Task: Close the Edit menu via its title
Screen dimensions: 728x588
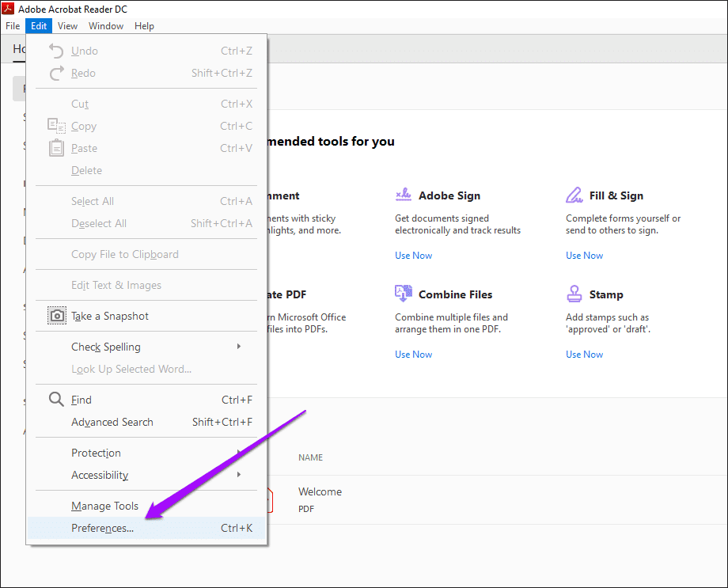Action: 39,26
